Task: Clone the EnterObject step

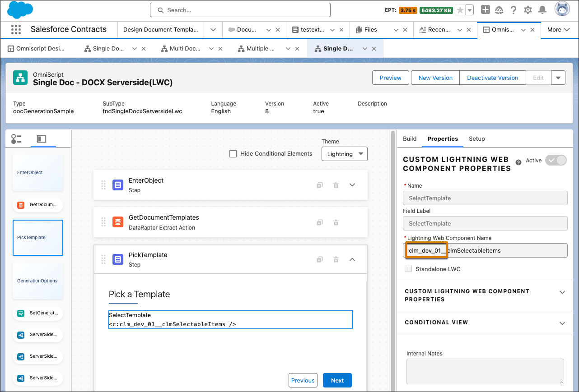Action: pyautogui.click(x=320, y=185)
